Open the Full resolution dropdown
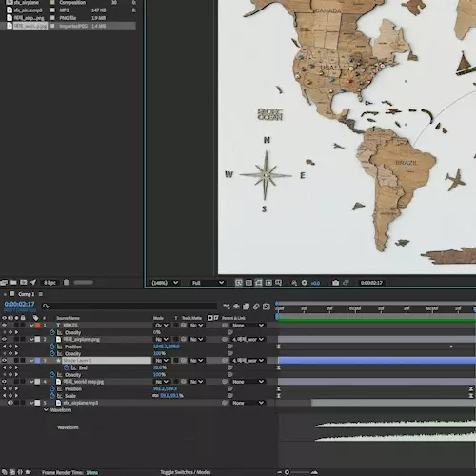 pos(208,283)
